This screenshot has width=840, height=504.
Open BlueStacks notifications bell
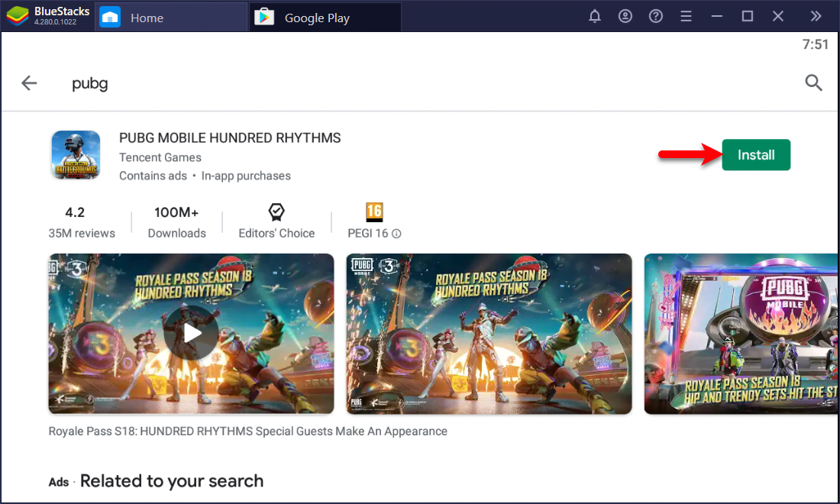pos(595,17)
